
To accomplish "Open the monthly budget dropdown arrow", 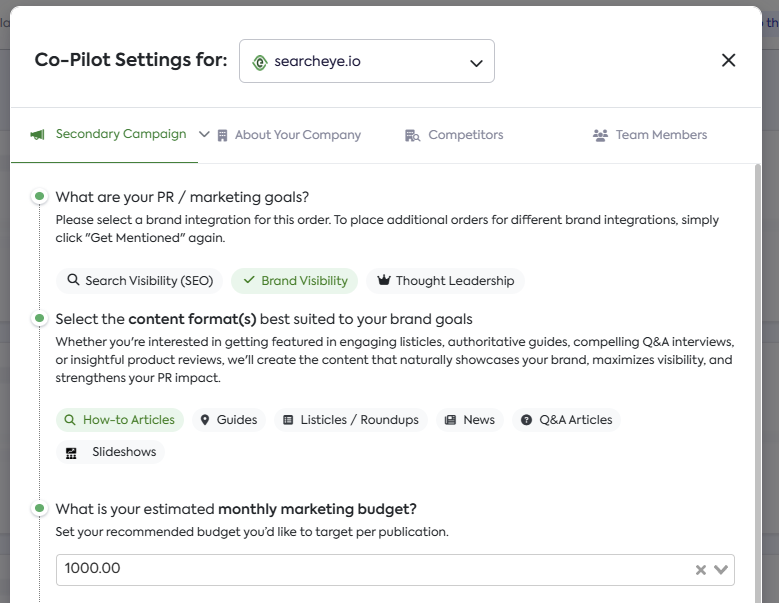I will [x=721, y=570].
